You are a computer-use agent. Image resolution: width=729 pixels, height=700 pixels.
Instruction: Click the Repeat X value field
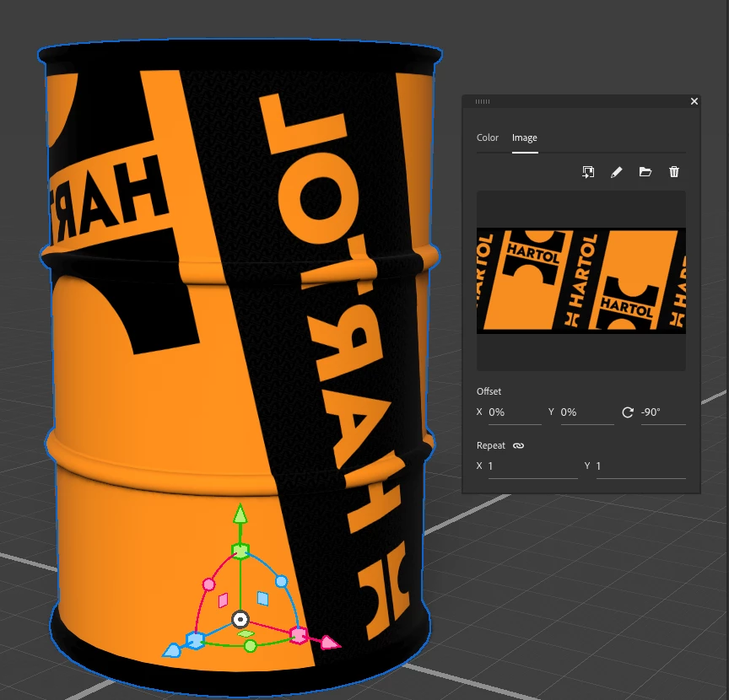(x=532, y=466)
